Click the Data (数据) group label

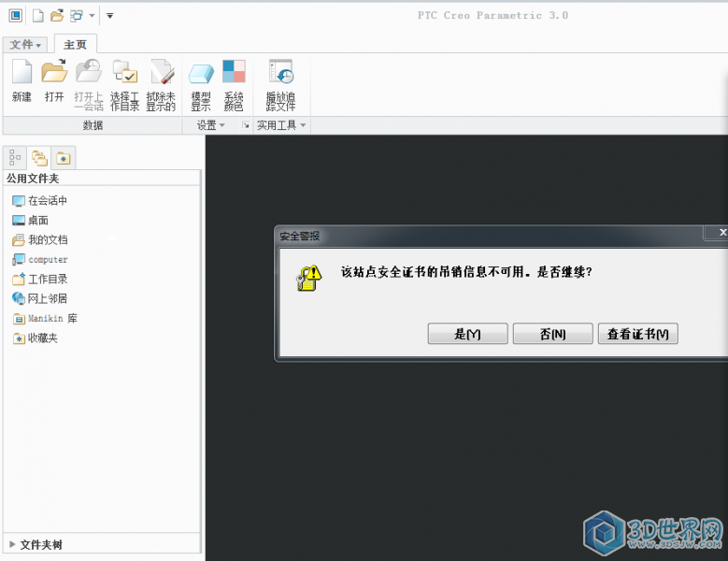tap(93, 125)
